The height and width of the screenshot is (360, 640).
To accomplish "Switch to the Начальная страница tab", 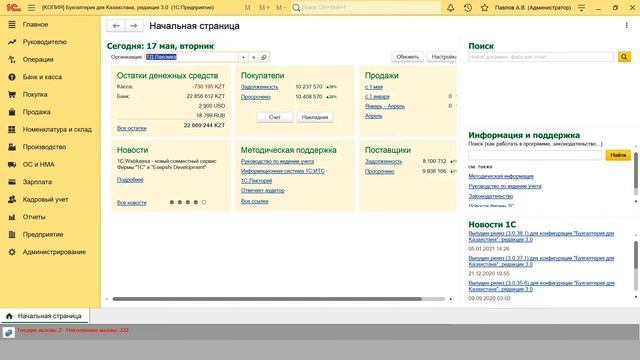I will coord(44,316).
